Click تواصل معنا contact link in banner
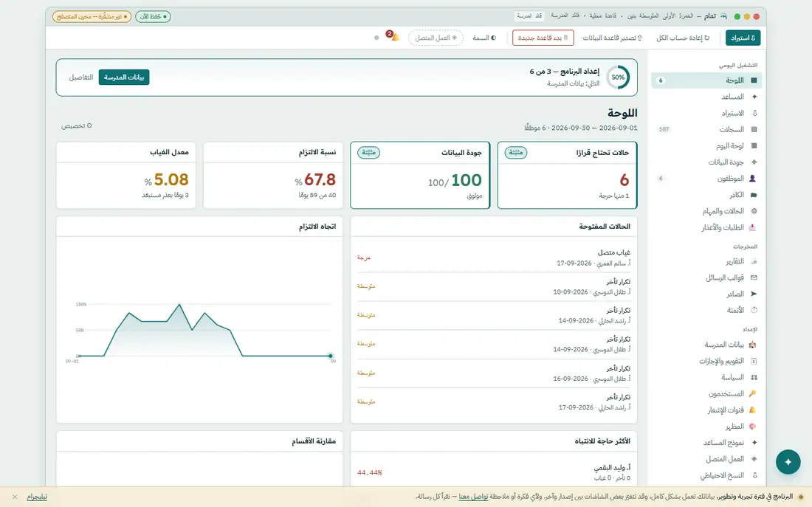Screen dimensions: 812x507 [x=473, y=497]
